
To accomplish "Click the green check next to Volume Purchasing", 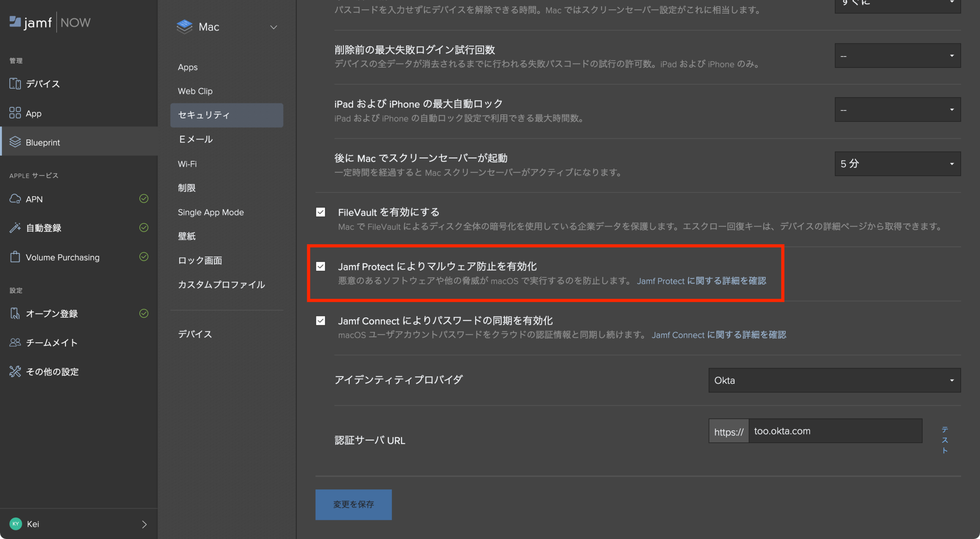I will point(144,257).
